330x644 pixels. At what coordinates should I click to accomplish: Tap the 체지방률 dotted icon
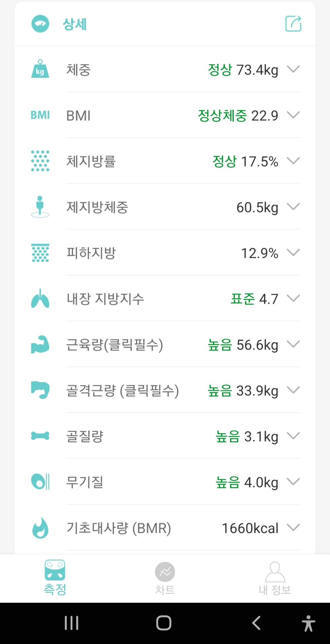coord(40,161)
